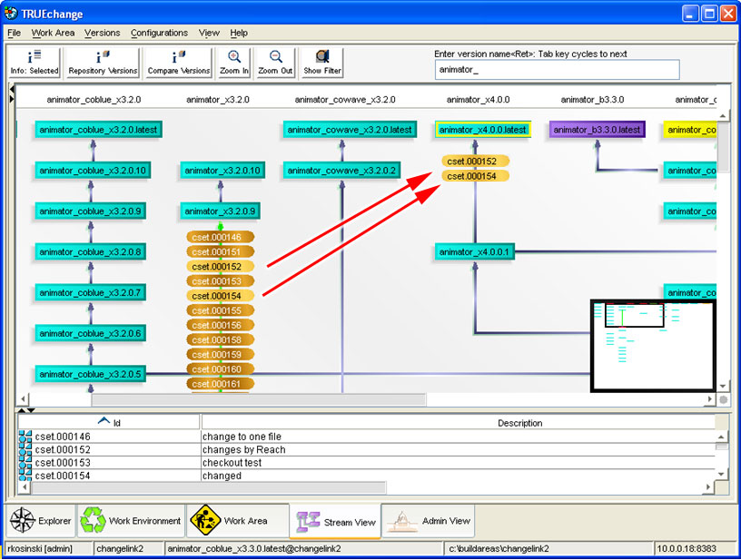Screen dimensions: 741x560
Task: Select row cset.000146 in the list
Action: click(x=367, y=437)
